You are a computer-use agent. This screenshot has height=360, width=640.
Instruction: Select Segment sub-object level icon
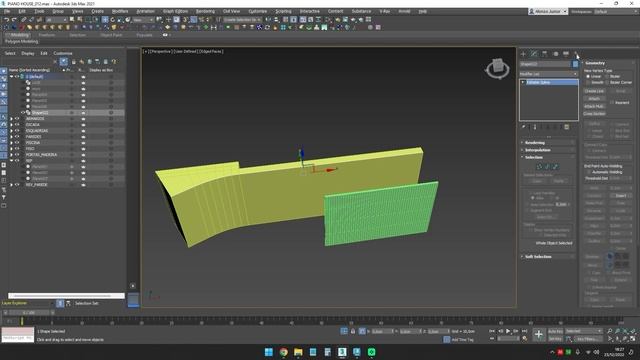[x=547, y=167]
